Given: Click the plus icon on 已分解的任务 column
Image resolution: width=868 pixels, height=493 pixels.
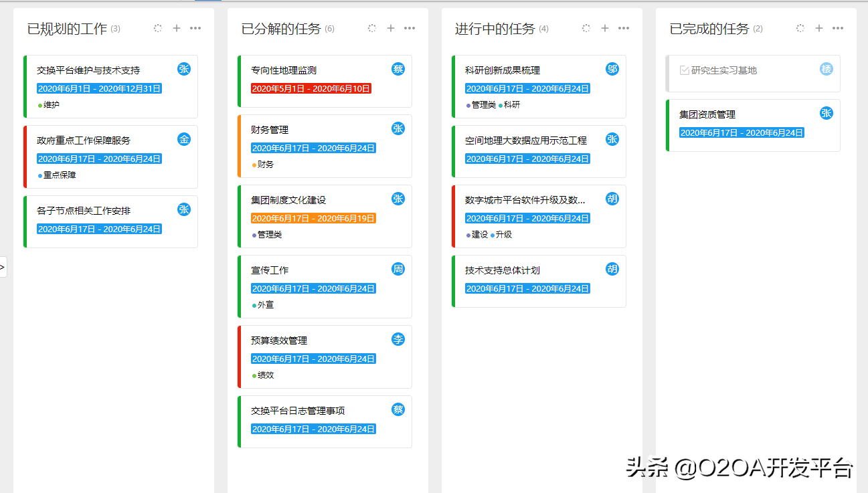Looking at the screenshot, I should (x=390, y=28).
